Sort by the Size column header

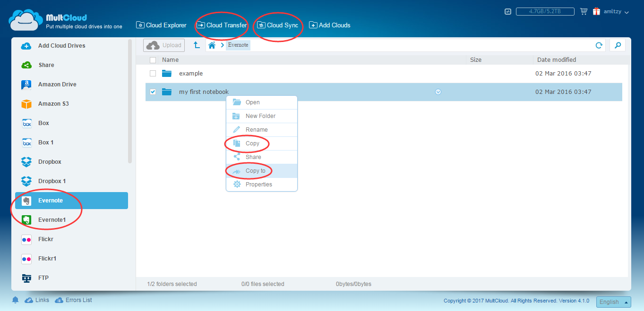click(x=476, y=60)
